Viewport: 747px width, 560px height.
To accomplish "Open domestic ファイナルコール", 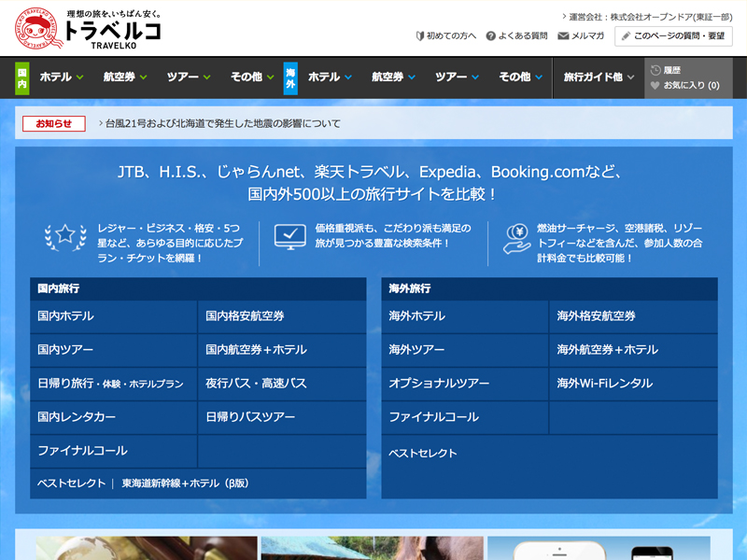I will pos(113,451).
